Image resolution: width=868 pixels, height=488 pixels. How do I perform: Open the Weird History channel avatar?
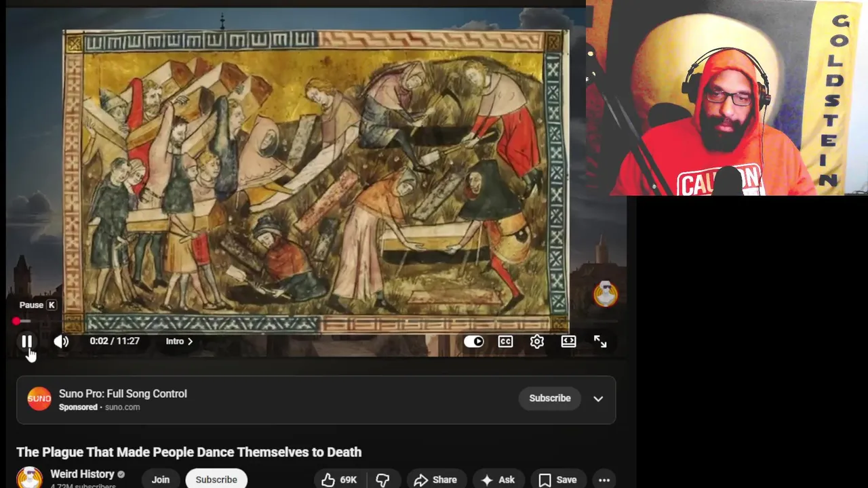point(29,479)
